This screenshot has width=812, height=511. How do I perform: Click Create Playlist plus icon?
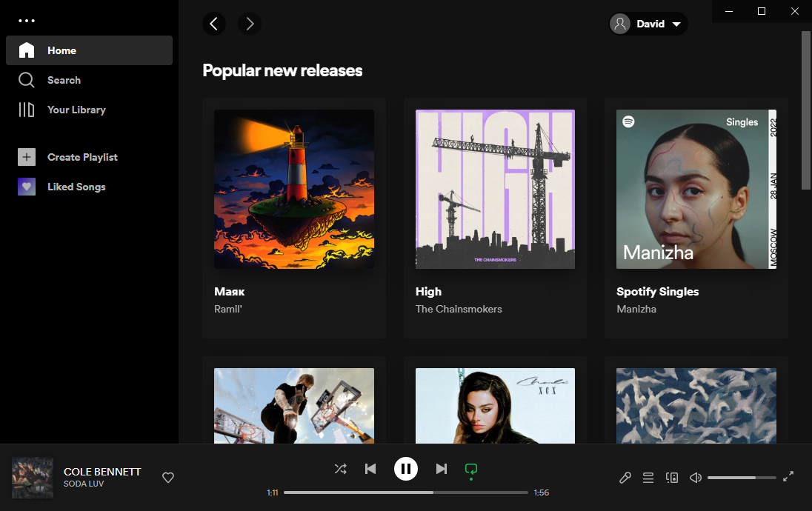[x=27, y=157]
